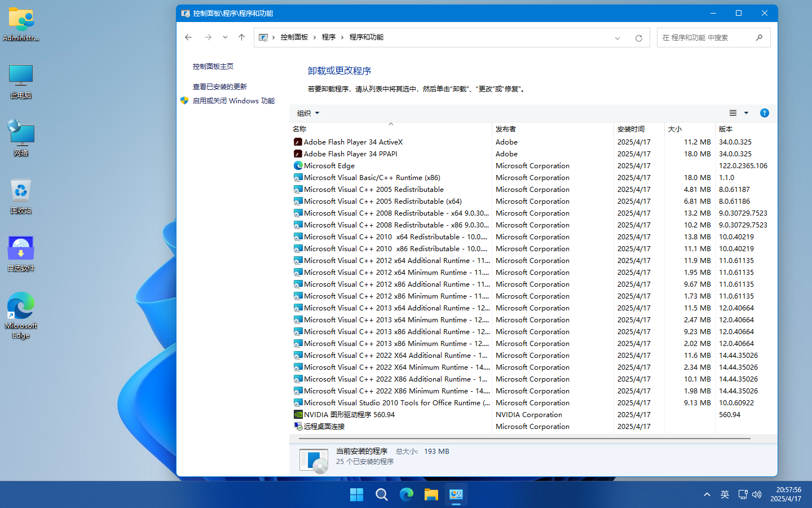Image resolution: width=812 pixels, height=508 pixels.
Task: Select the 自选软件 desktop icon
Action: (21, 254)
